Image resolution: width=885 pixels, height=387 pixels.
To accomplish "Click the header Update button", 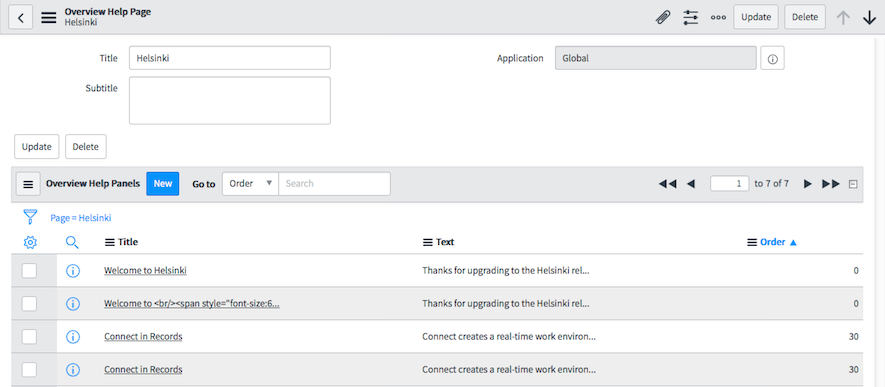I will [x=756, y=17].
